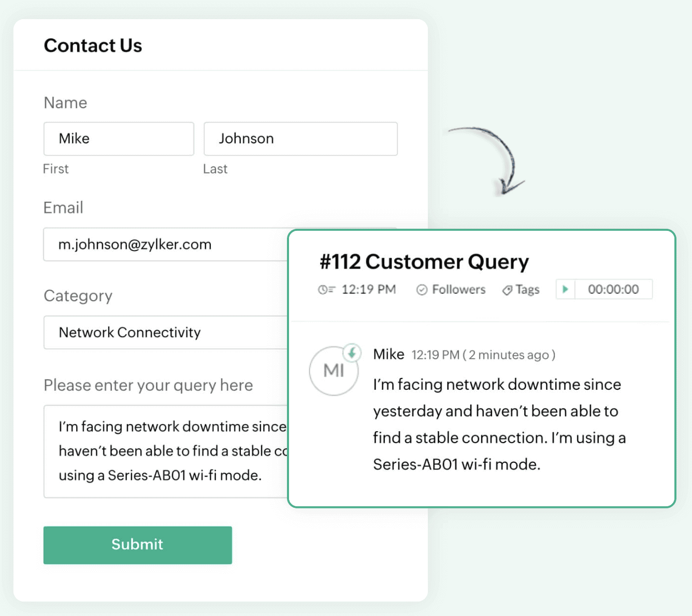Click the green reply badge on the avatar
The width and height of the screenshot is (692, 616).
click(x=352, y=353)
